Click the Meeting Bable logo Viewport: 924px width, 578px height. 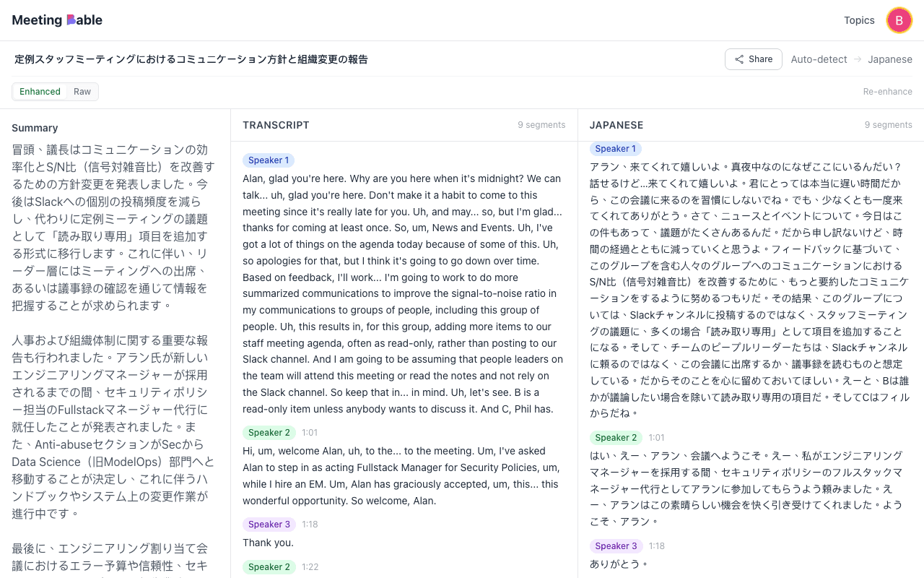pyautogui.click(x=56, y=20)
